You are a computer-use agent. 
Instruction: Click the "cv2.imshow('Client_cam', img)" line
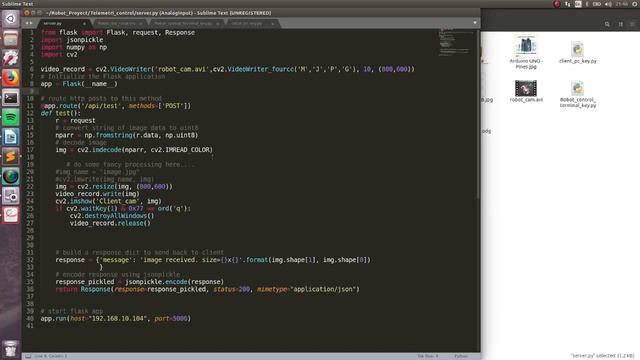point(109,202)
